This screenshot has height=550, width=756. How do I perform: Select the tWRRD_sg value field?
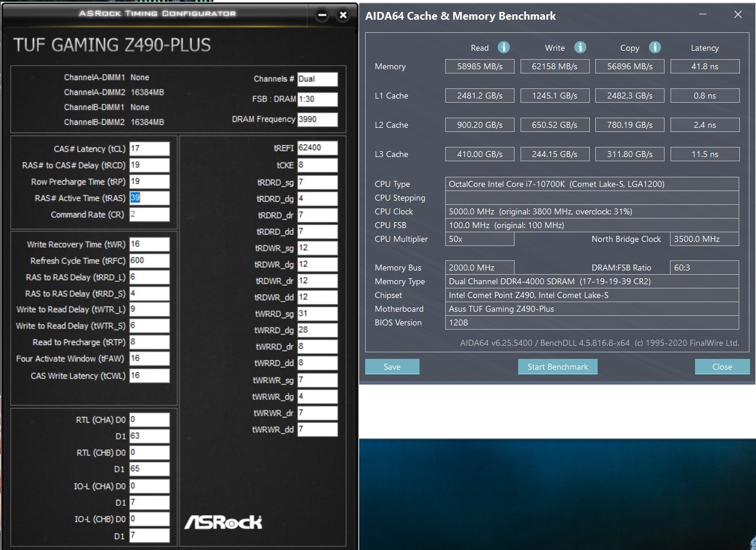pyautogui.click(x=317, y=314)
